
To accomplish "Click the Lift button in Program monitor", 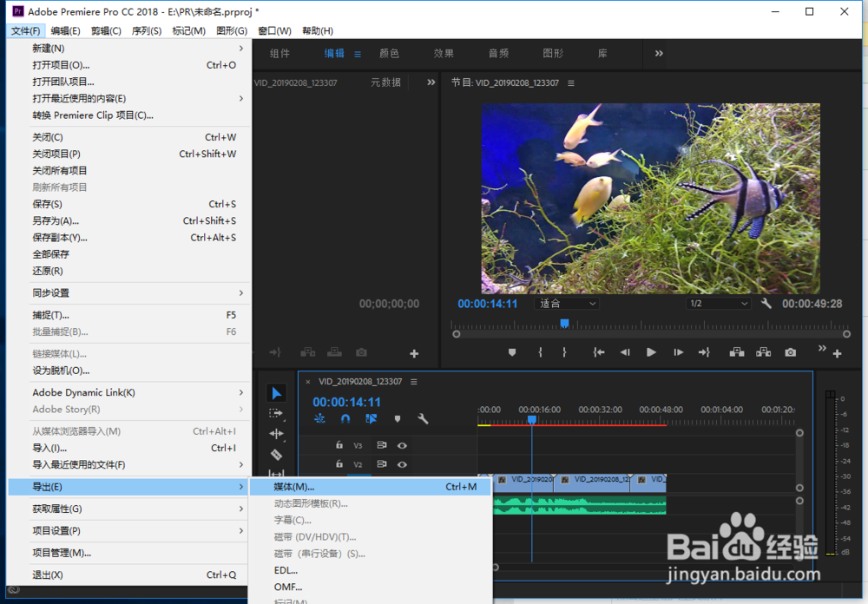I will pos(736,352).
